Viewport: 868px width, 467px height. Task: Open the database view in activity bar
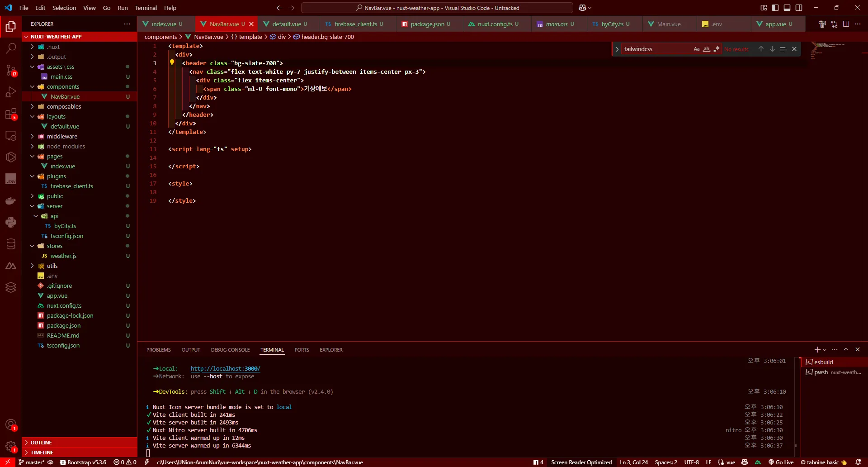(x=11, y=244)
